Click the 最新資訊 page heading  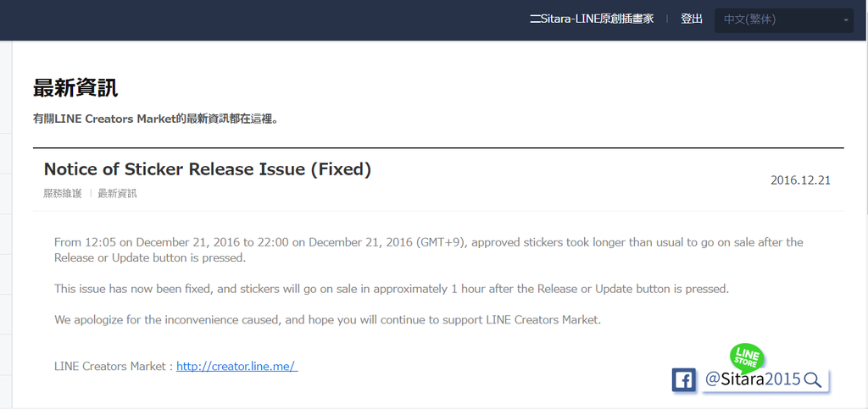tap(75, 88)
